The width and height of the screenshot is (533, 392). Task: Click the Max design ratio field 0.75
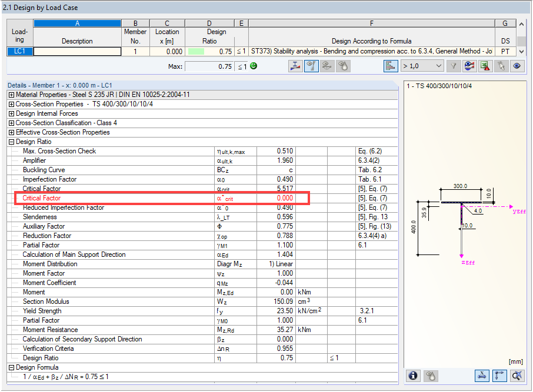(x=209, y=66)
